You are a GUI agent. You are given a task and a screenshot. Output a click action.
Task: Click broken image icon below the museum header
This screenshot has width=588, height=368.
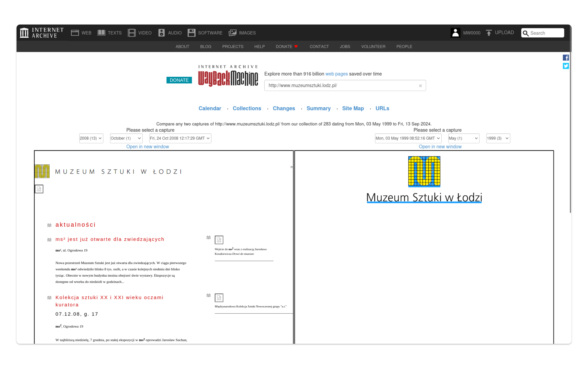click(39, 189)
